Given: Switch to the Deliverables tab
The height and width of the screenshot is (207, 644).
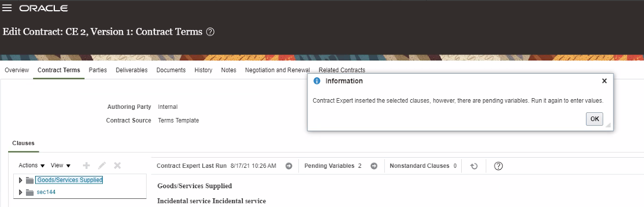Looking at the screenshot, I should [x=131, y=70].
